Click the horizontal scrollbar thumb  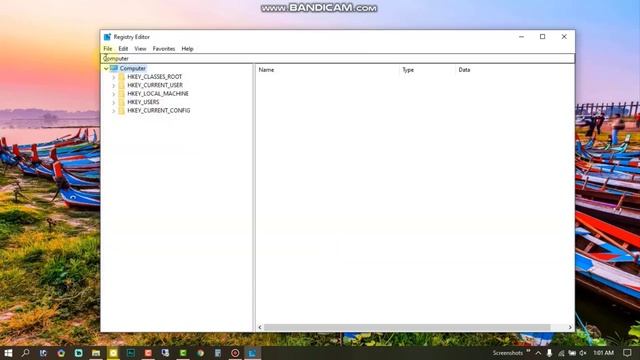[x=407, y=327]
